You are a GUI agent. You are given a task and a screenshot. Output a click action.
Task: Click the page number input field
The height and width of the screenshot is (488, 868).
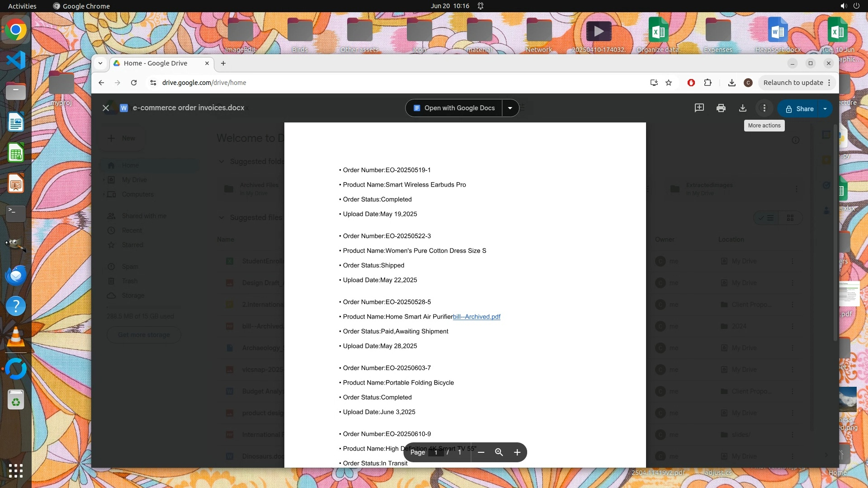436,452
